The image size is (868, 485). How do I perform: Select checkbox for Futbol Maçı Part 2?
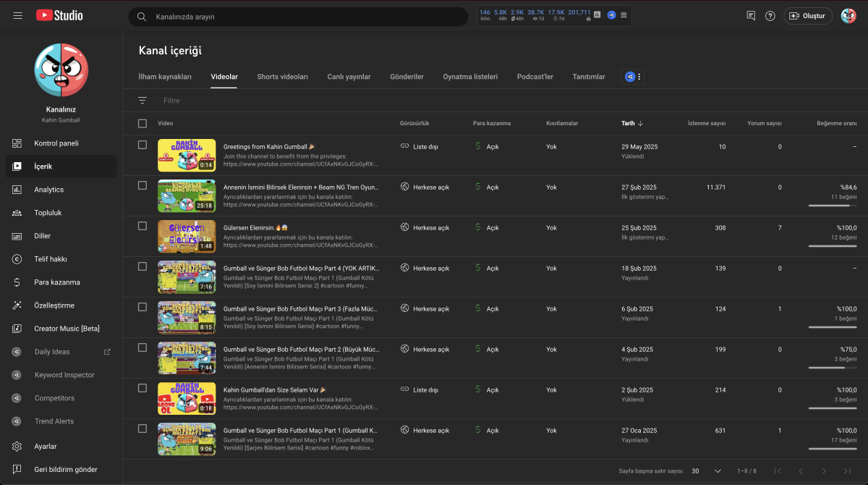(142, 347)
